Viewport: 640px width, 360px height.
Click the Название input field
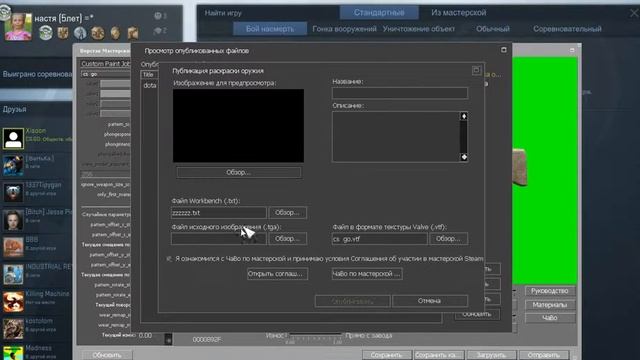[x=400, y=93]
